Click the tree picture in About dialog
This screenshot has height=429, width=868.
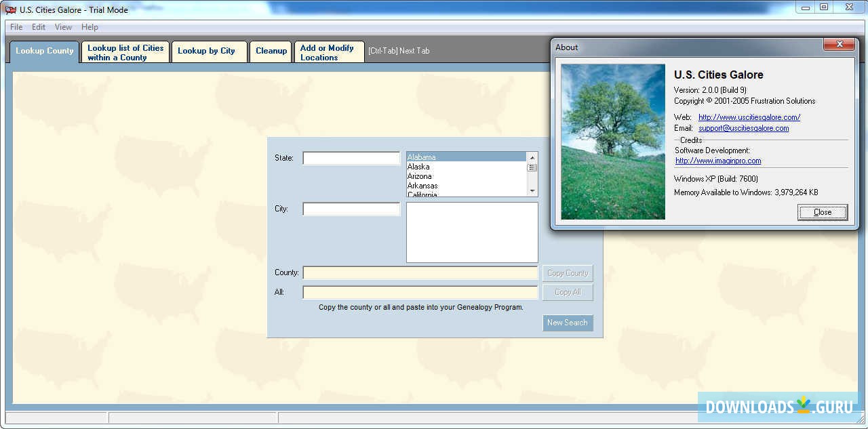613,142
